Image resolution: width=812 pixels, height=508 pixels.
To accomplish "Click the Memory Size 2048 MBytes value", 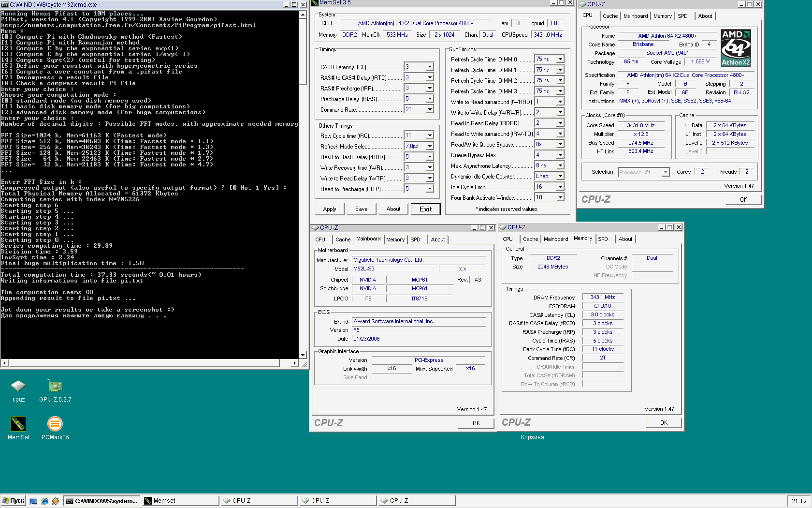I will [552, 267].
